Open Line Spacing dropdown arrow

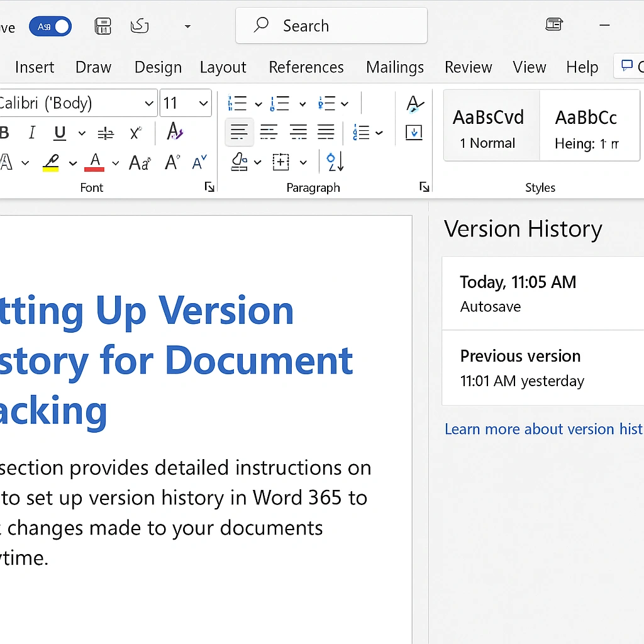pos(379,133)
